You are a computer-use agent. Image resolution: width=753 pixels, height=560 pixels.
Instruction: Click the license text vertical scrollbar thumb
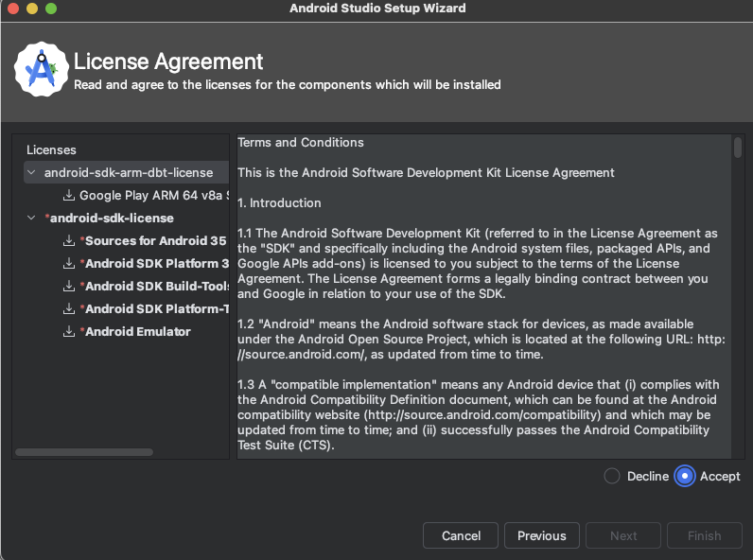coord(738,147)
